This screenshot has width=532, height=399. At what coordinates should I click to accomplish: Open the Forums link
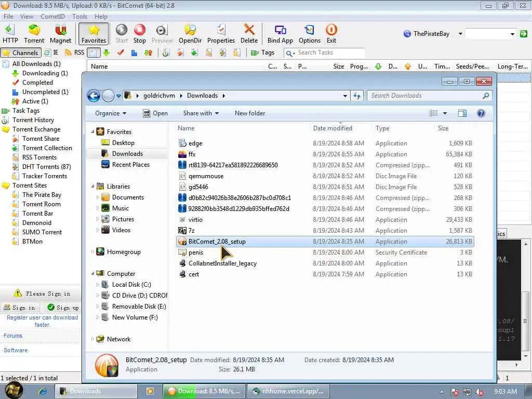click(13, 336)
